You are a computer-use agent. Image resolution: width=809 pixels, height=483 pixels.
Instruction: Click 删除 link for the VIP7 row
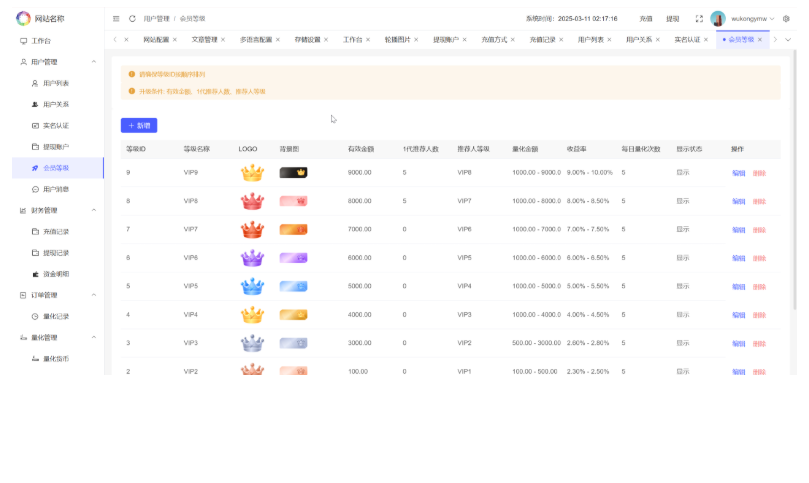[x=759, y=229]
